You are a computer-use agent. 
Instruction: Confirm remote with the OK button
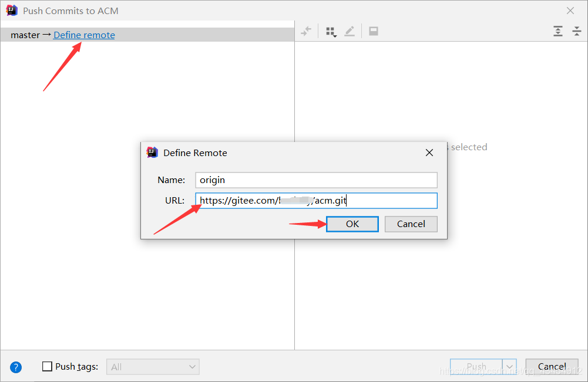click(x=352, y=224)
